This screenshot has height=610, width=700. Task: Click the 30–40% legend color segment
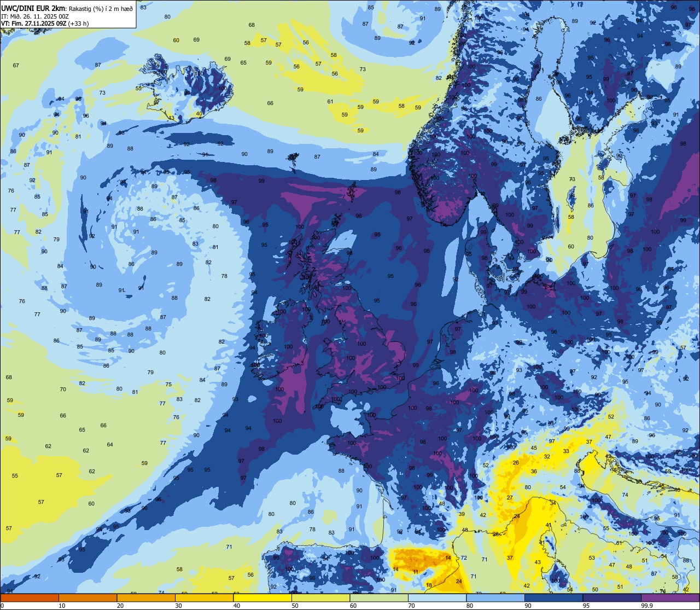(204, 597)
